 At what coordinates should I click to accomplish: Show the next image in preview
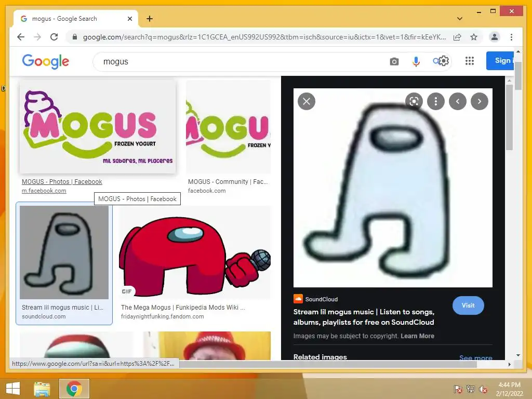(480, 101)
